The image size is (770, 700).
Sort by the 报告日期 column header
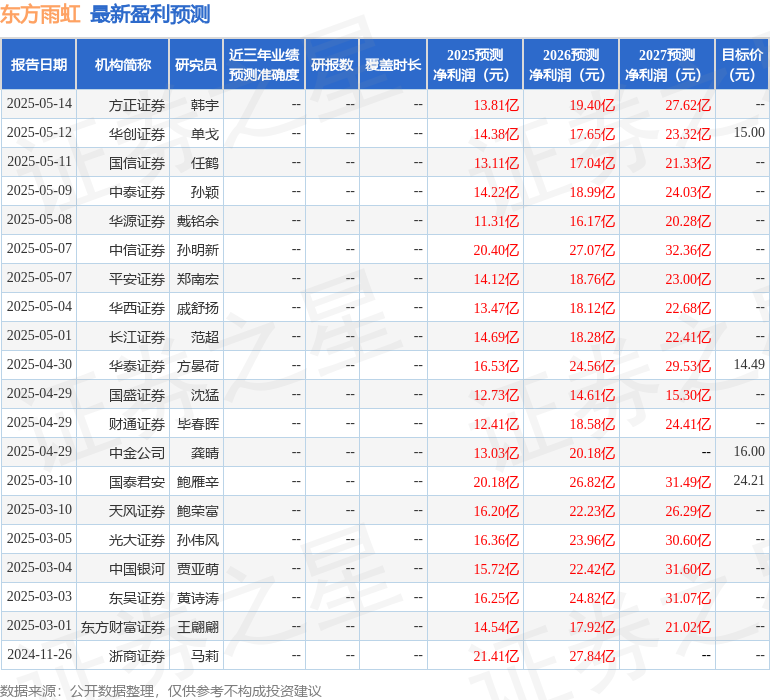(39, 65)
